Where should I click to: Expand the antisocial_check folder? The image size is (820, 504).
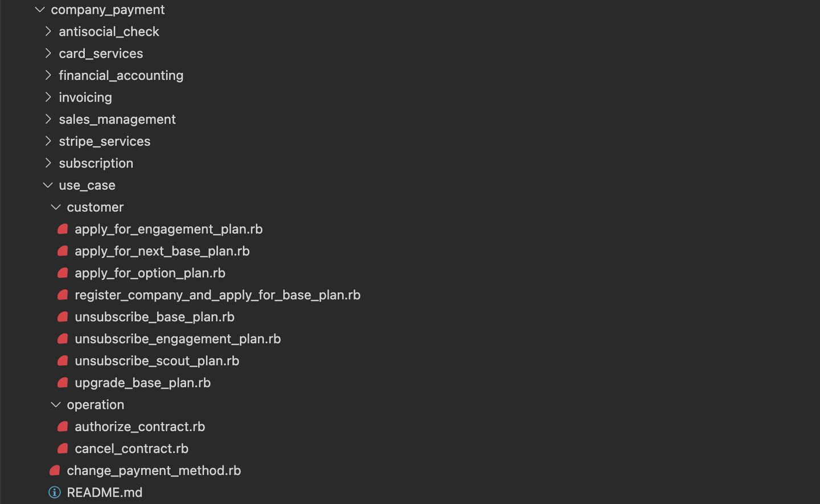click(48, 31)
